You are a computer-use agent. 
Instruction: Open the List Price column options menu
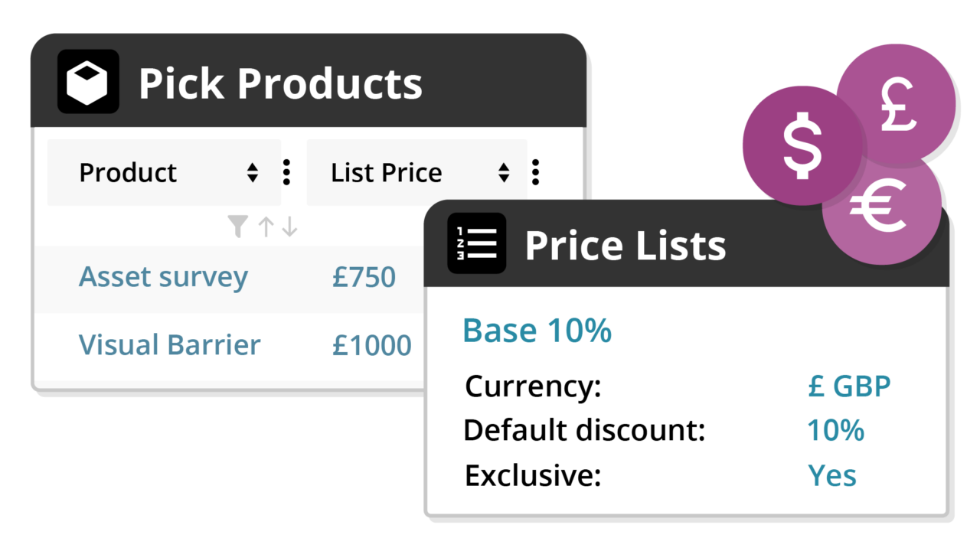click(x=535, y=173)
